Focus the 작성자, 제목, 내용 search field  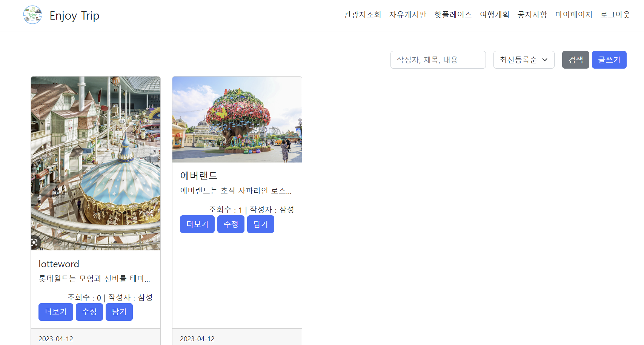(438, 60)
